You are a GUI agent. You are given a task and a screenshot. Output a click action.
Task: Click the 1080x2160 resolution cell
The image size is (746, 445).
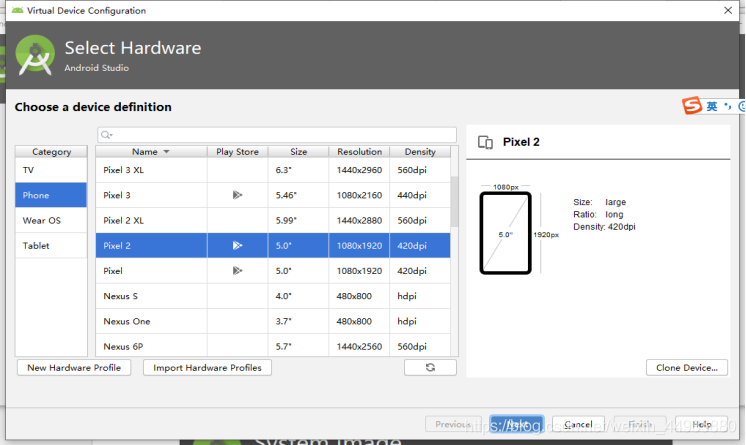359,195
